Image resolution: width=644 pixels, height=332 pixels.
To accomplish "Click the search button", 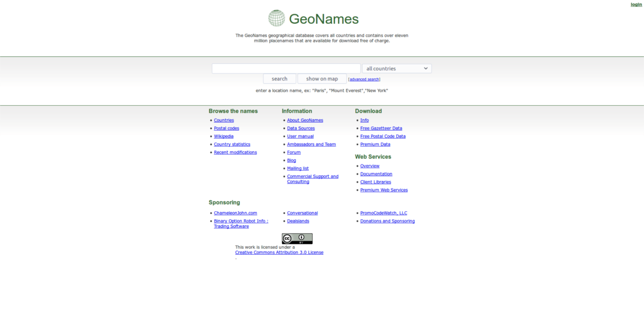I will (279, 79).
